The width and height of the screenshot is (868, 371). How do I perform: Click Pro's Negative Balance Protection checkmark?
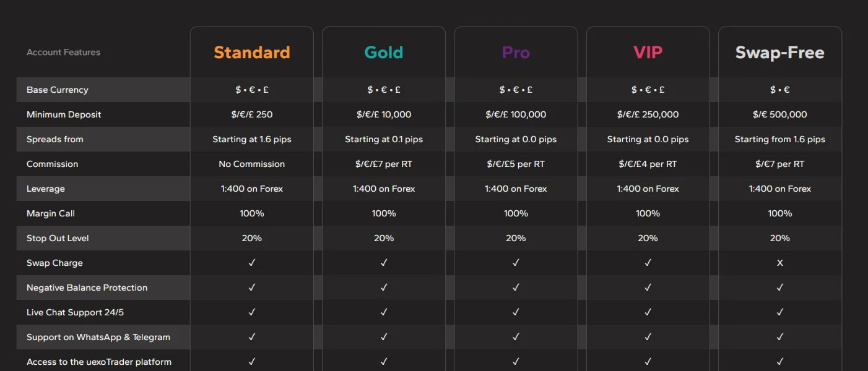coord(516,288)
